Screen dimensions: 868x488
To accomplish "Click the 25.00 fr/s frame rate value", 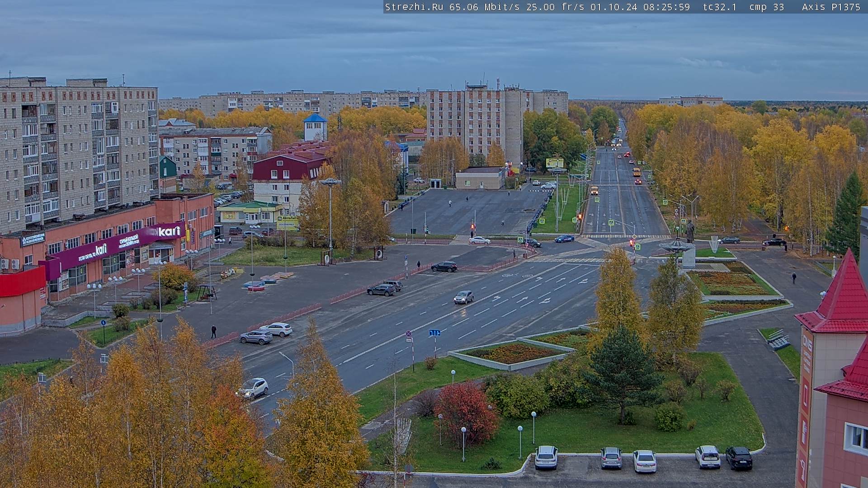I will pos(555,7).
